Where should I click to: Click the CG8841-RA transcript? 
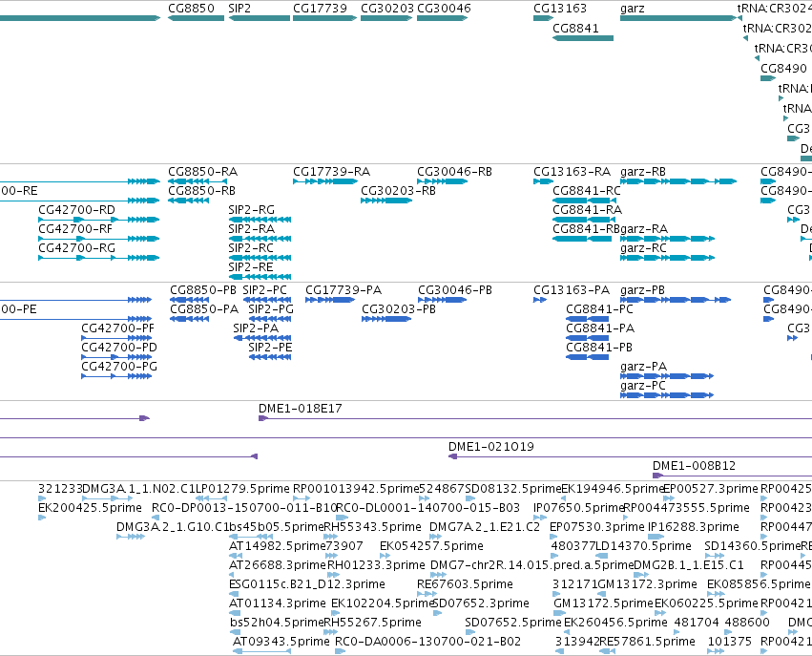(x=583, y=220)
